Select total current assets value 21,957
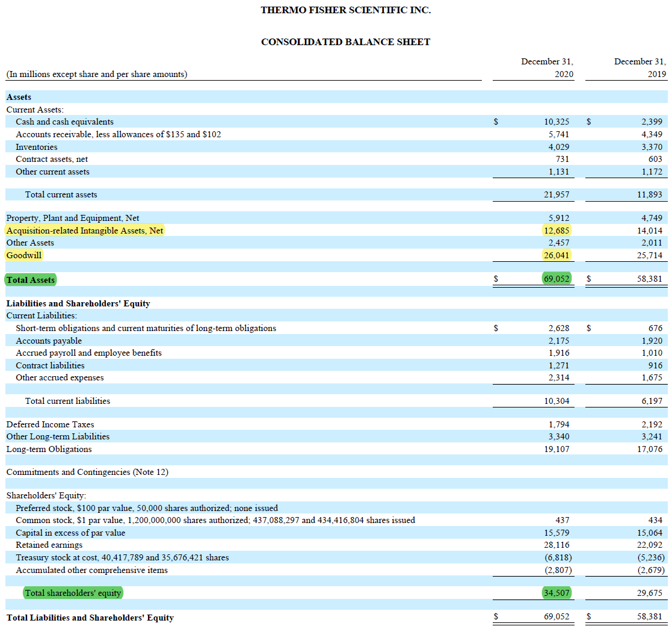Screen dimensions: 672x629 (556, 194)
